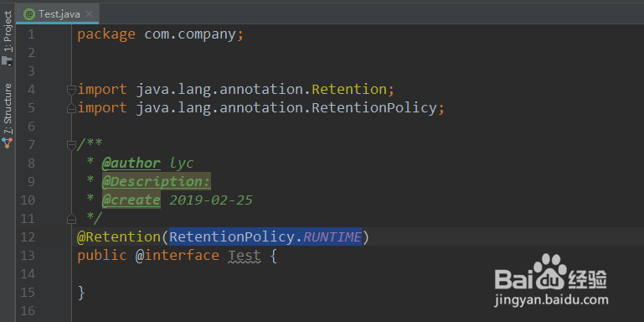Collapse the Javadoc comment fold marker at line 7
Screen dimensions: 644x322
71,145
